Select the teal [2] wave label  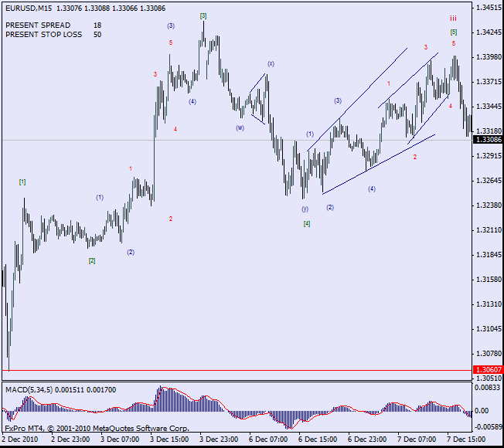click(92, 261)
